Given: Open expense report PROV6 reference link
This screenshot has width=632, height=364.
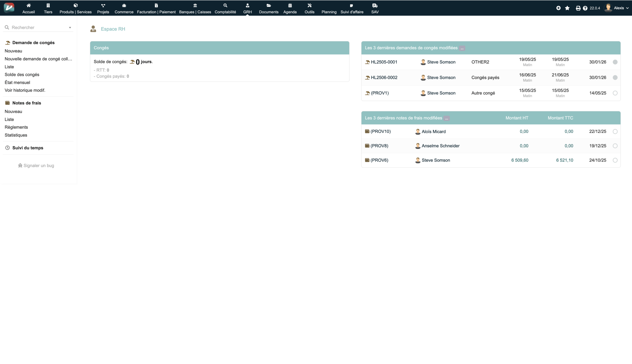Looking at the screenshot, I should [379, 160].
